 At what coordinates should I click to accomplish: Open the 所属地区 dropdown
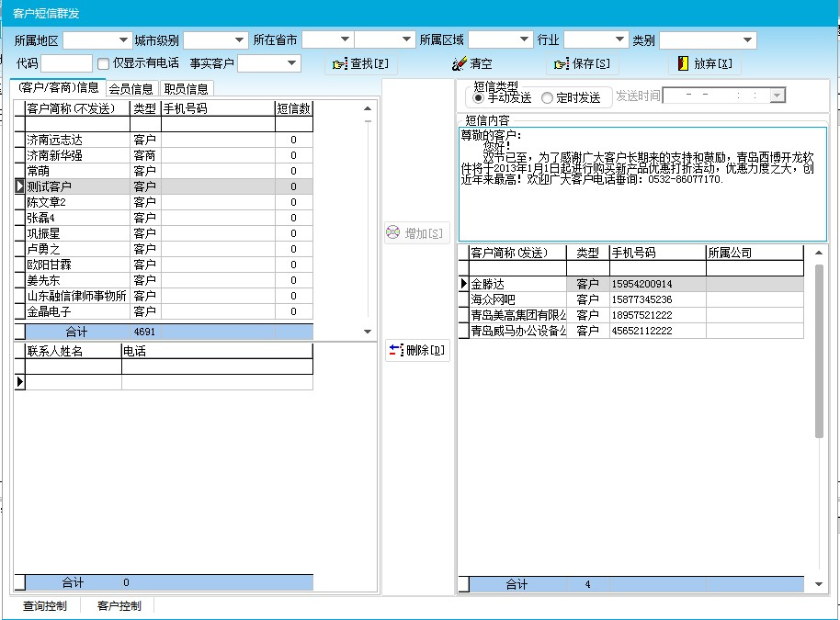[x=123, y=39]
